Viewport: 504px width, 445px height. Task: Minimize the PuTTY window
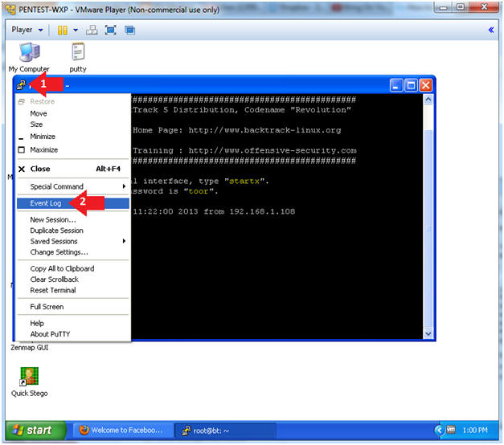pos(396,85)
